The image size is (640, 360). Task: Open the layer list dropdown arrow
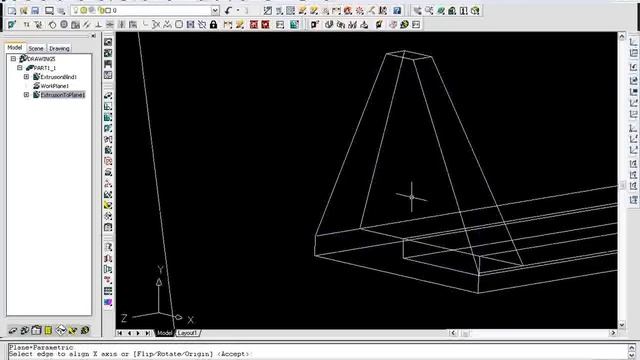click(215, 11)
